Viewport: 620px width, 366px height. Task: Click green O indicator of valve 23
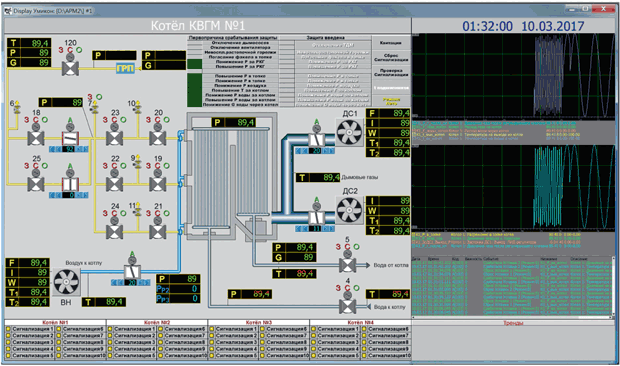point(123,120)
